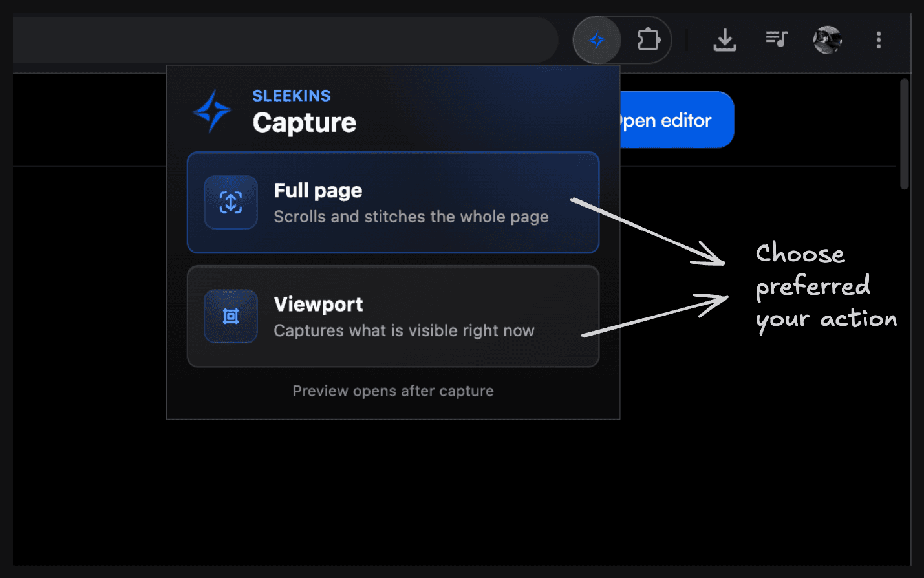Click the Viewport capture frame icon

231,316
